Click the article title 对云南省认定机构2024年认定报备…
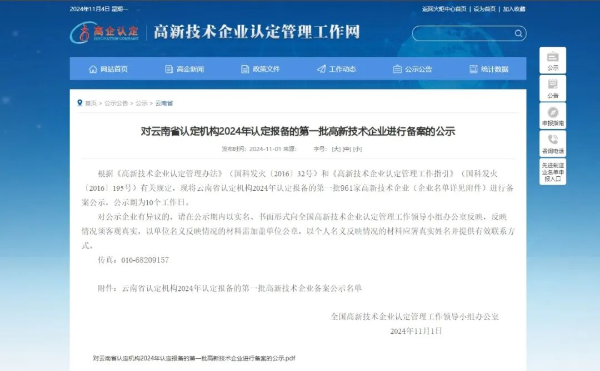 (298, 131)
